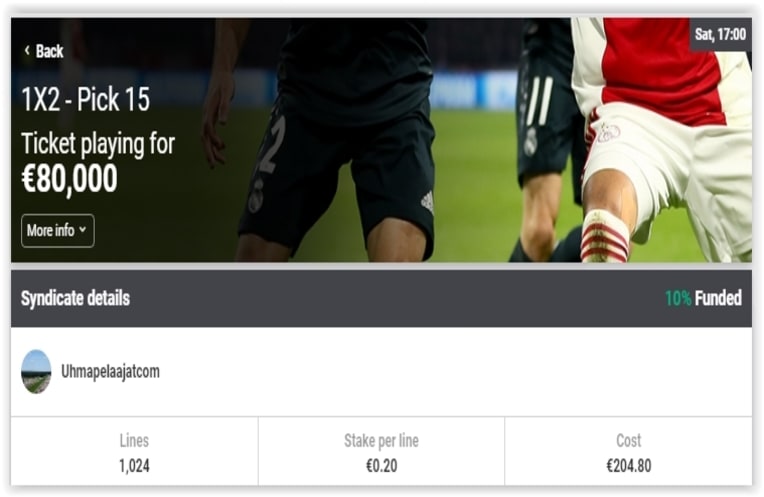This screenshot has height=497, width=764.
Task: Open the Uhmapelaajatcom syndicate name
Action: pyautogui.click(x=110, y=371)
